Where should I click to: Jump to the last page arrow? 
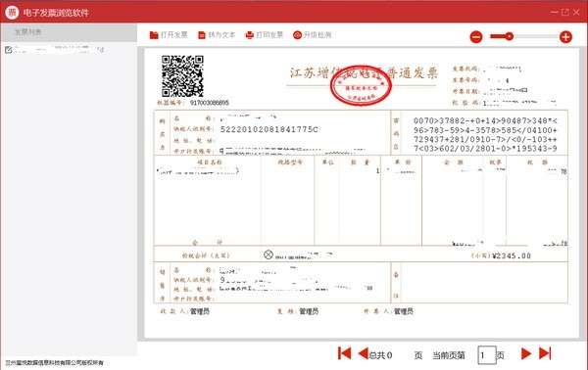click(545, 353)
